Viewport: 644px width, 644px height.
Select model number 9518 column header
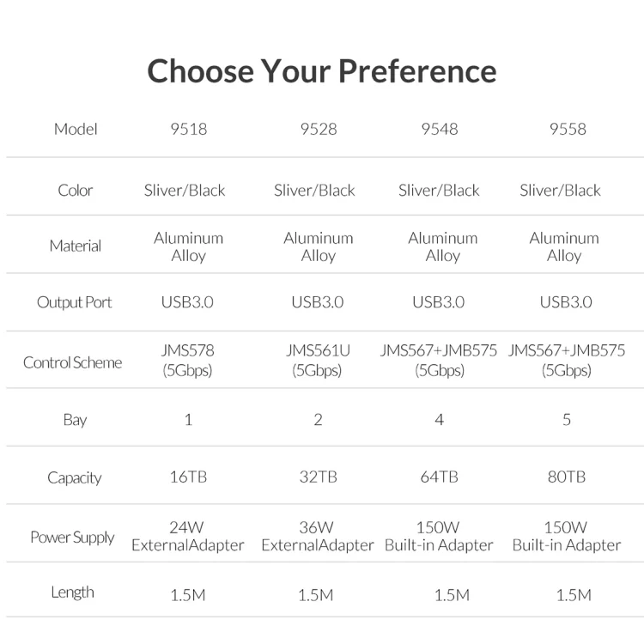188,129
